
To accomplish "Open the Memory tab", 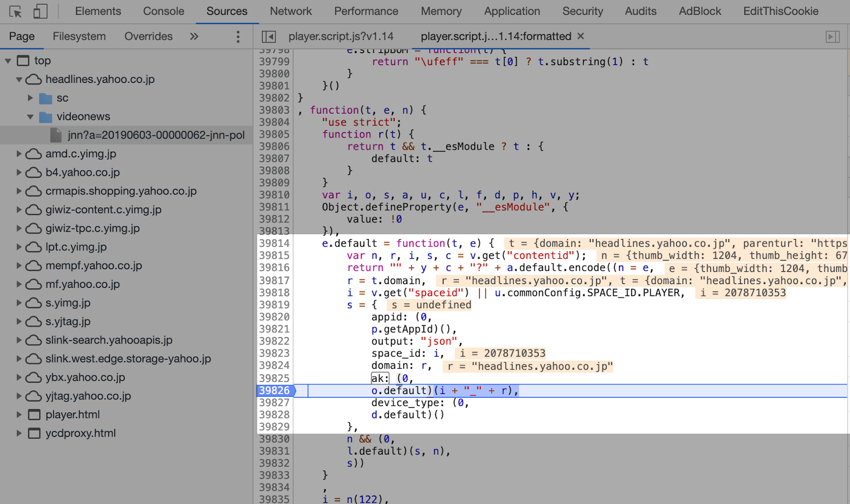I will [441, 11].
